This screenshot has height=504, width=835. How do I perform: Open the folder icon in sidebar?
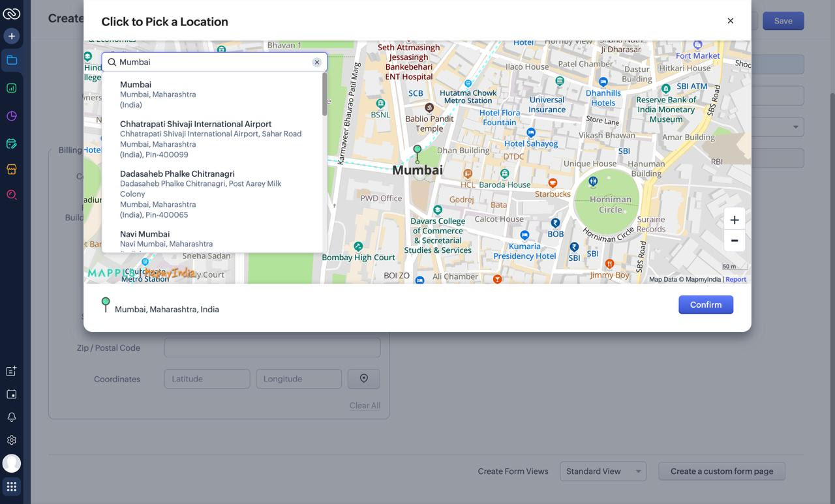point(11,61)
